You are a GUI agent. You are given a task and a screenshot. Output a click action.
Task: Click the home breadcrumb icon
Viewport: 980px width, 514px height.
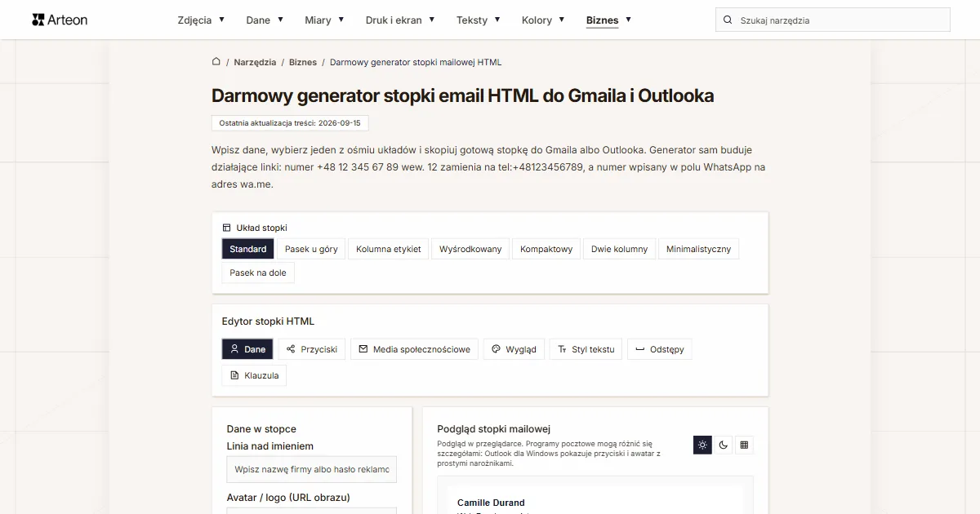[216, 61]
